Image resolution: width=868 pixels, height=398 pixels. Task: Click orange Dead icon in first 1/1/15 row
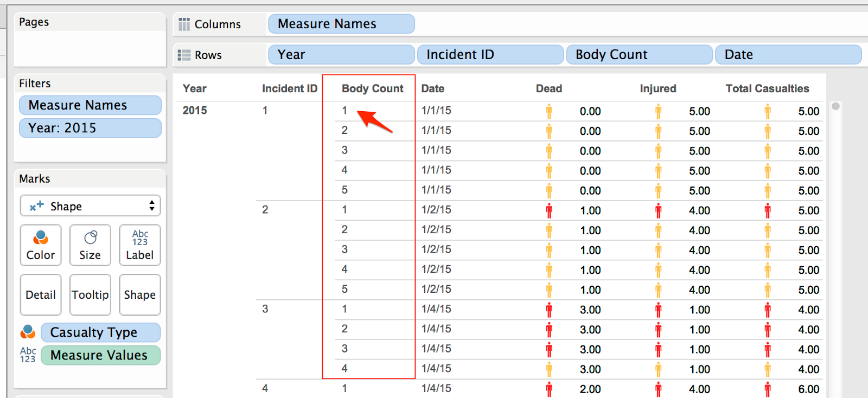549,111
